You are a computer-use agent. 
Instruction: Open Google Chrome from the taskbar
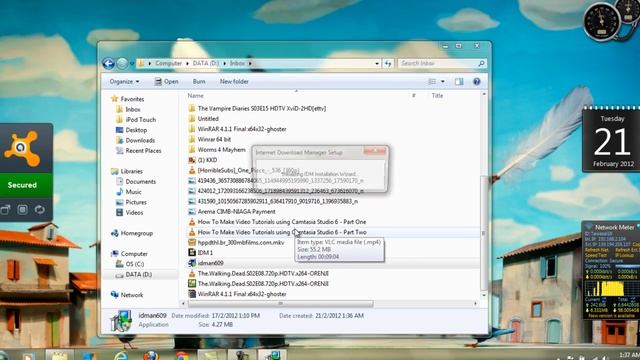click(x=182, y=356)
